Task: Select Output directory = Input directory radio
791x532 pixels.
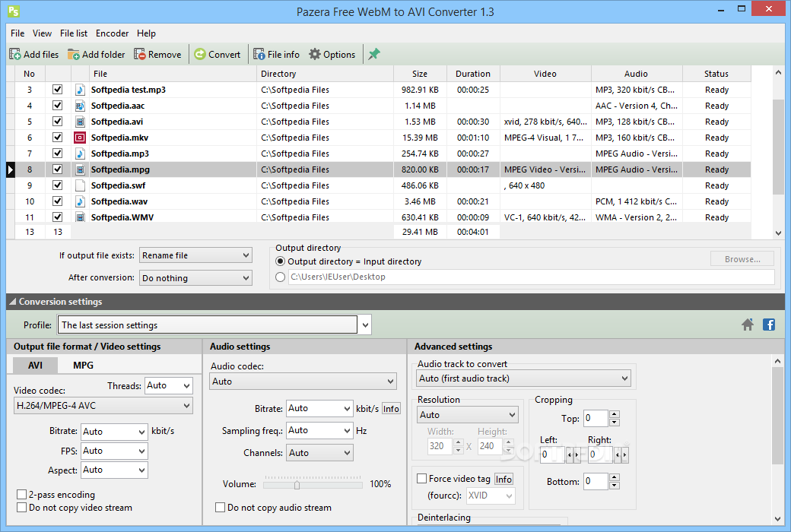Action: [280, 261]
